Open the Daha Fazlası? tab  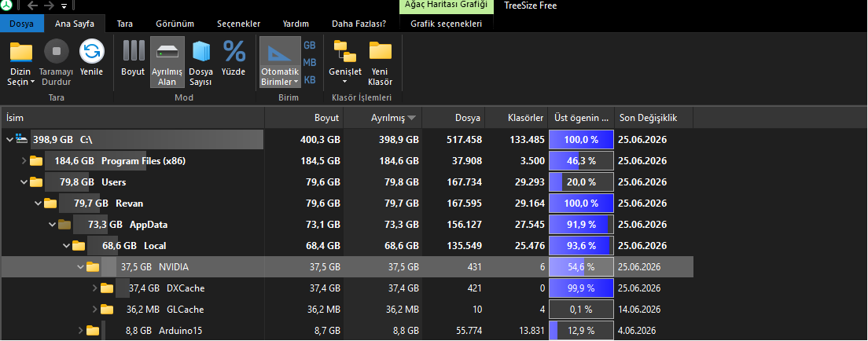point(359,24)
